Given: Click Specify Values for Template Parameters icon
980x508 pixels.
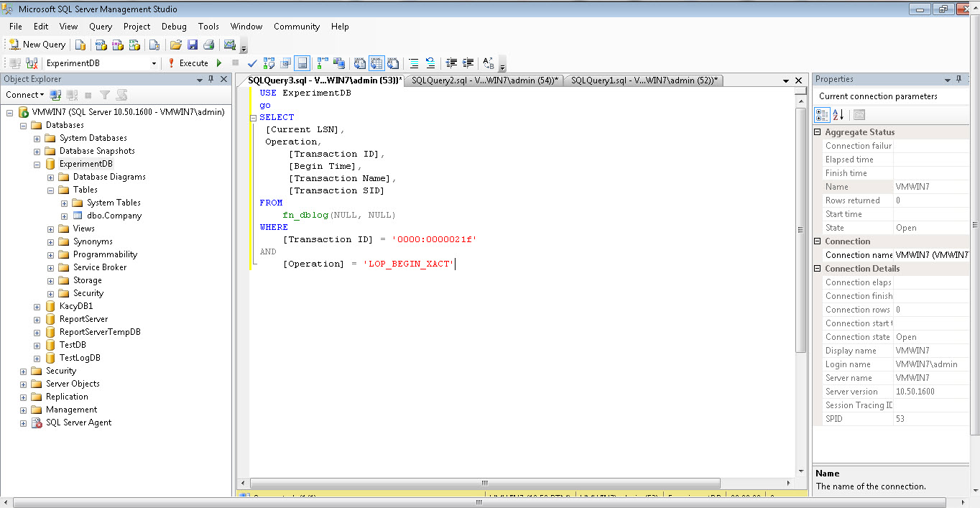Looking at the screenshot, I should click(489, 63).
